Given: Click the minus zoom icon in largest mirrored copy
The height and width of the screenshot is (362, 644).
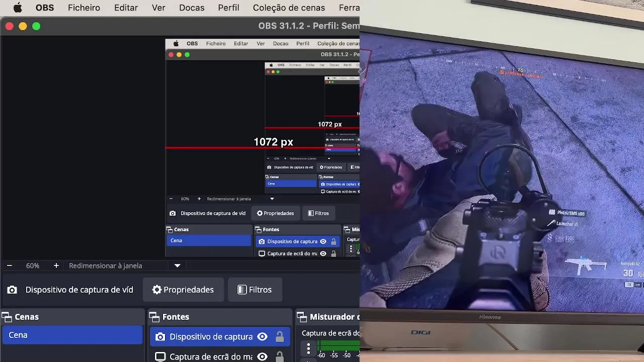Looking at the screenshot, I should [x=171, y=199].
